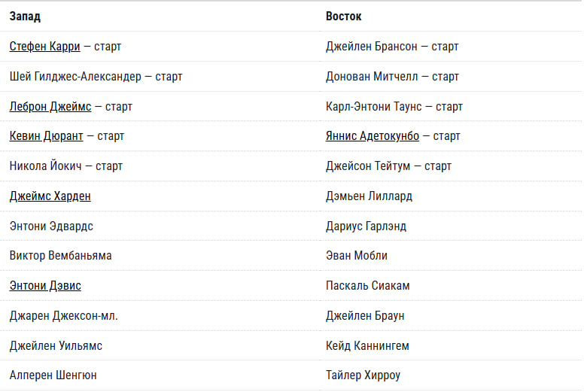The image size is (587, 392).
Task: Click the Энтони Эдвардс table entry
Action: [x=51, y=226]
